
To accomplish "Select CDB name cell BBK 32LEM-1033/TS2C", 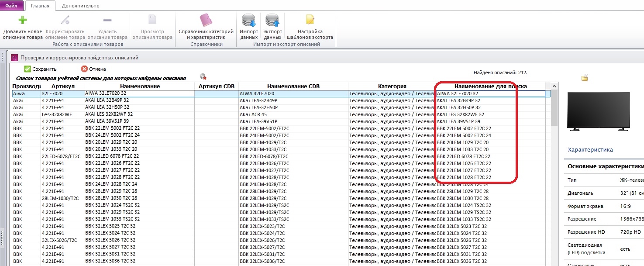I will pos(293,219).
